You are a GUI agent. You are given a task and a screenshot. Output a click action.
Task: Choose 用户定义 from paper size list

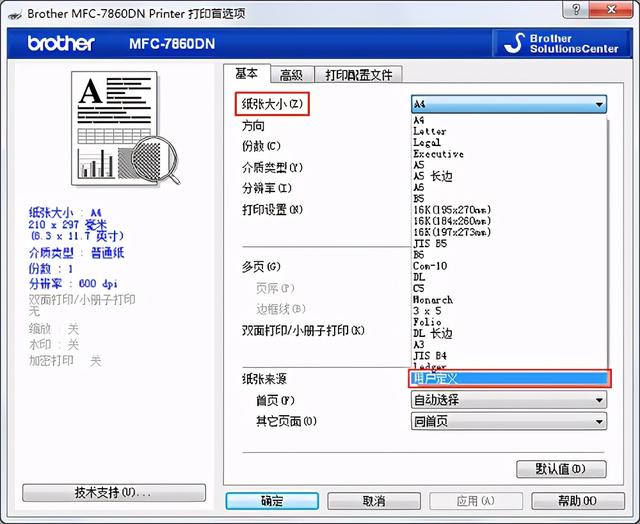pyautogui.click(x=509, y=379)
